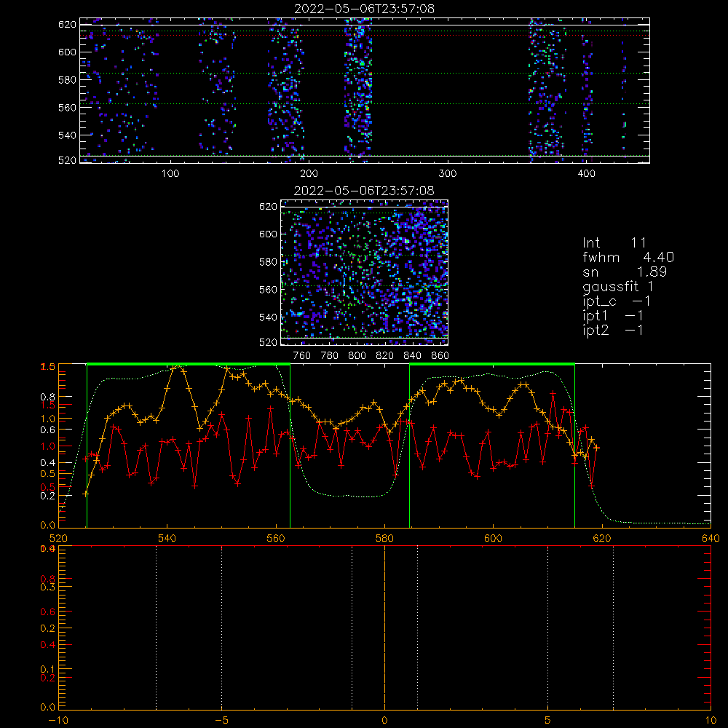This screenshot has height=728, width=728.
Task: Click the 'ipt1 -1' readout line
Action: pos(613,316)
